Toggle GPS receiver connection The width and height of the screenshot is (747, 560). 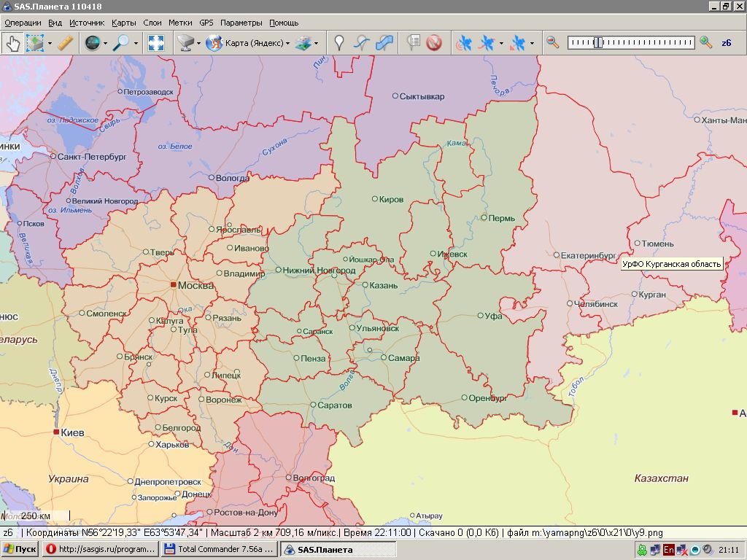(x=463, y=43)
